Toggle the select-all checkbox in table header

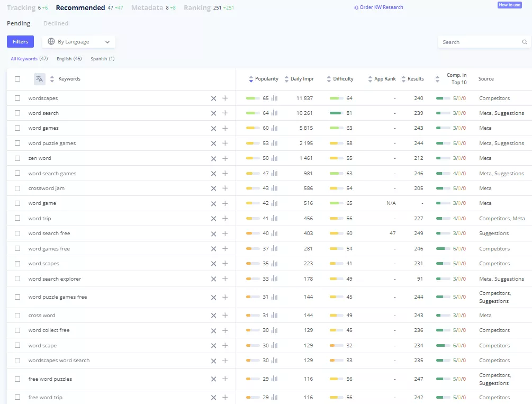(17, 79)
